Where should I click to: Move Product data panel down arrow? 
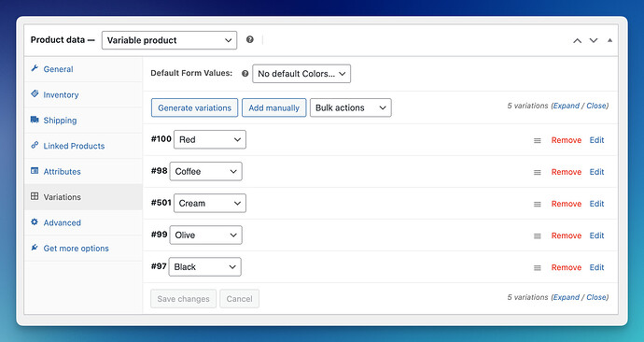pos(594,40)
